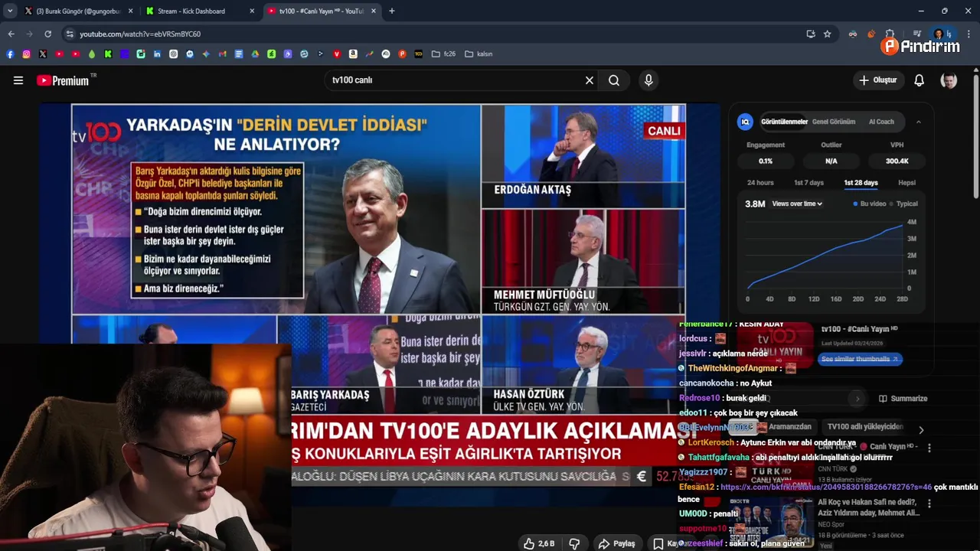This screenshot has width=980, height=551.
Task: Clear the 'tv100 canlı' search text
Action: click(x=590, y=80)
